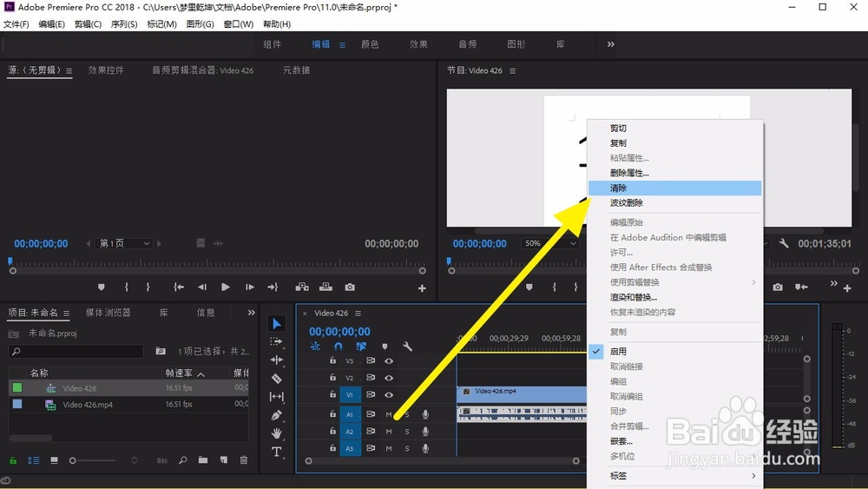Image resolution: width=868 pixels, height=489 pixels.
Task: Open Program monitor 50% zoom dropdown
Action: 549,243
